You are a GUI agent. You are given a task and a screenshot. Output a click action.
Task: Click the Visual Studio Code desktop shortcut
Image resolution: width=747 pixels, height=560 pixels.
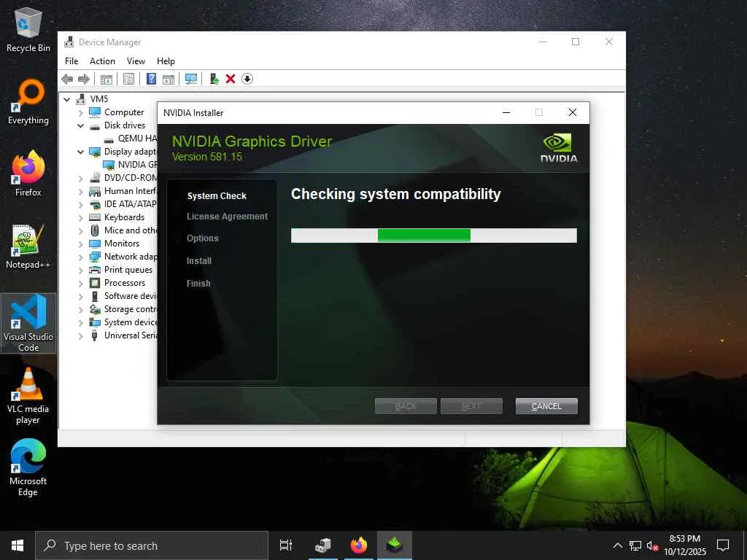tap(28, 323)
